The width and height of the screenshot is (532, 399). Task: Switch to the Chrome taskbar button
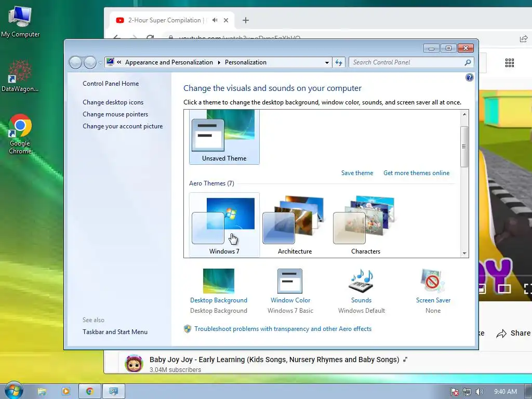[89, 392]
